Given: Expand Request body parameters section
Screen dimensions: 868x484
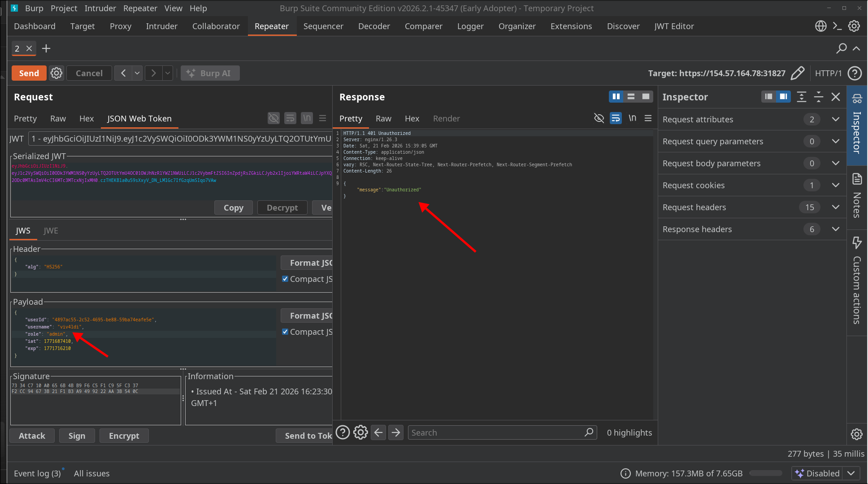Looking at the screenshot, I should pos(836,163).
